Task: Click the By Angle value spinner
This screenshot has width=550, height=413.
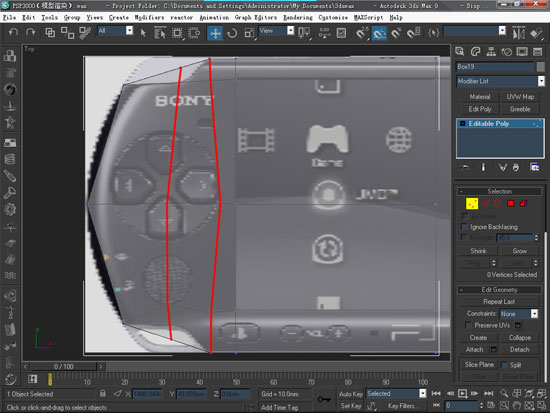Action: point(536,238)
